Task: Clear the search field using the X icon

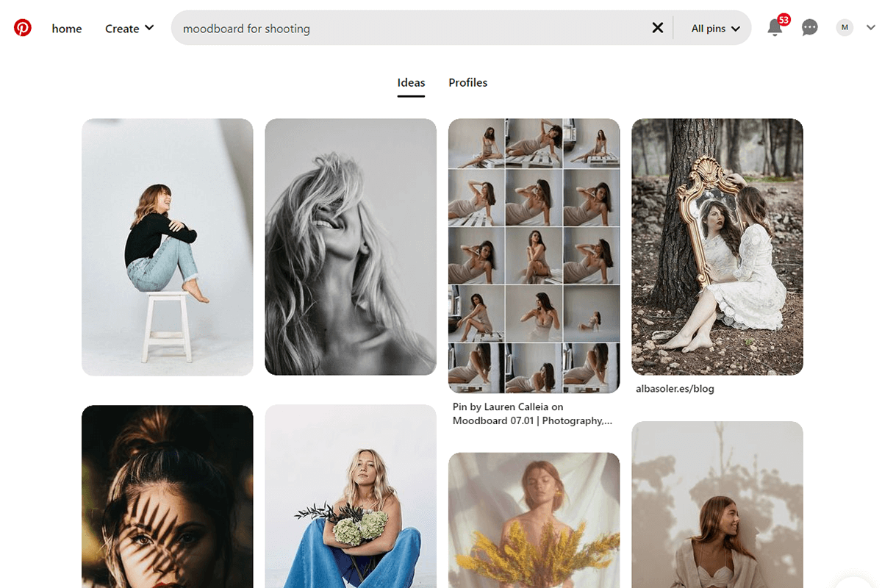Action: [x=657, y=27]
